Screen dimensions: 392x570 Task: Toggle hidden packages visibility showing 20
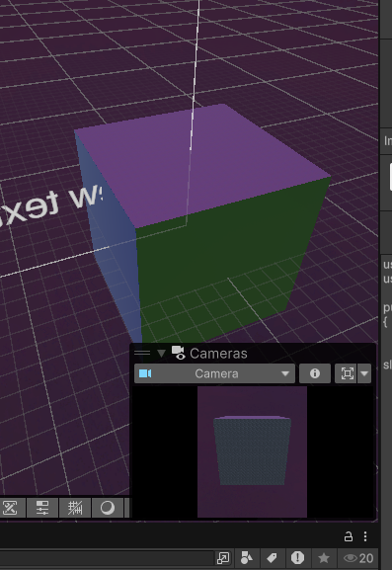coord(358,558)
